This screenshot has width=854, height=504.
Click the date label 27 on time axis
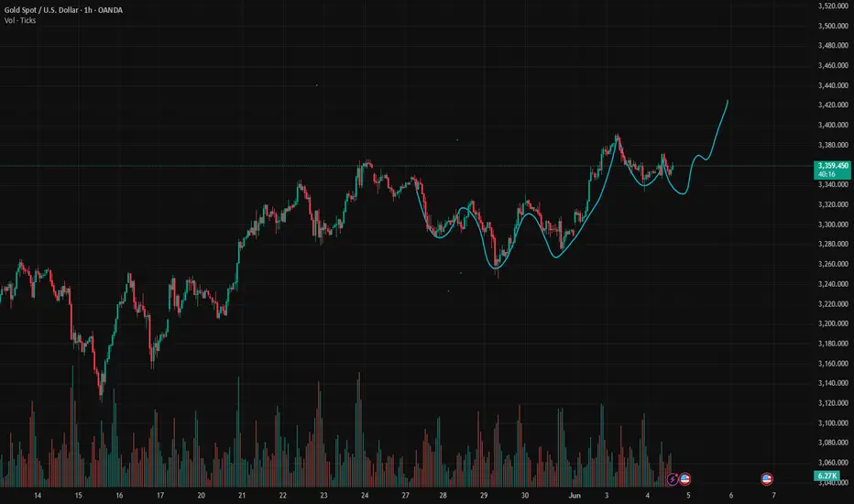405,495
